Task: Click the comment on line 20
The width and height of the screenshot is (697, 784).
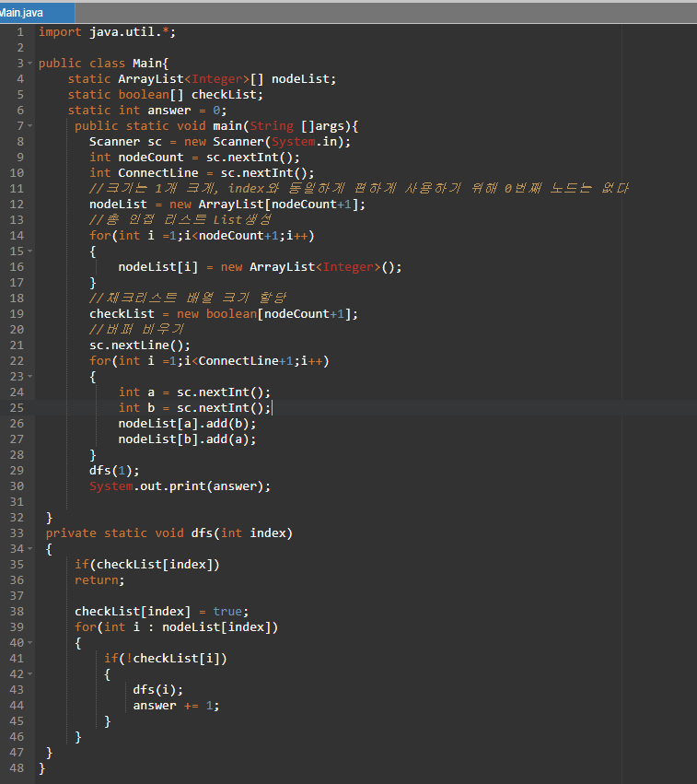Action: tap(136, 330)
